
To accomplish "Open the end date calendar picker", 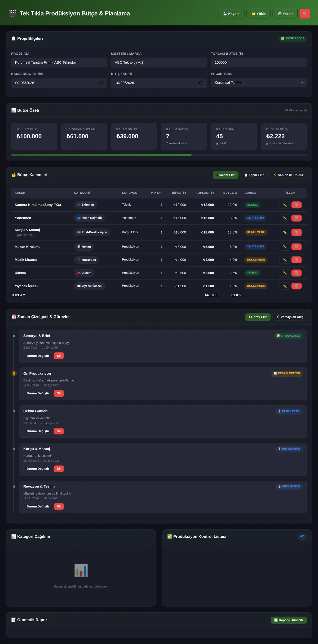I will coord(201,83).
